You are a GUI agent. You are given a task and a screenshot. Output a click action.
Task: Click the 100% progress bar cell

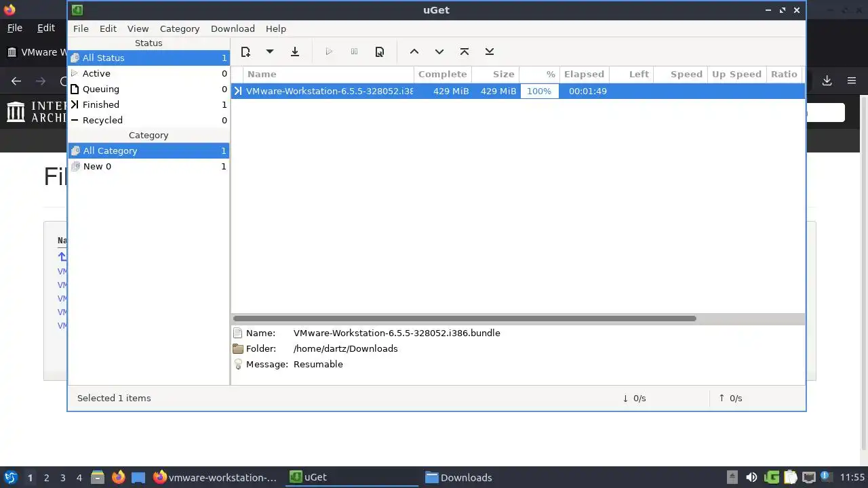pyautogui.click(x=540, y=91)
